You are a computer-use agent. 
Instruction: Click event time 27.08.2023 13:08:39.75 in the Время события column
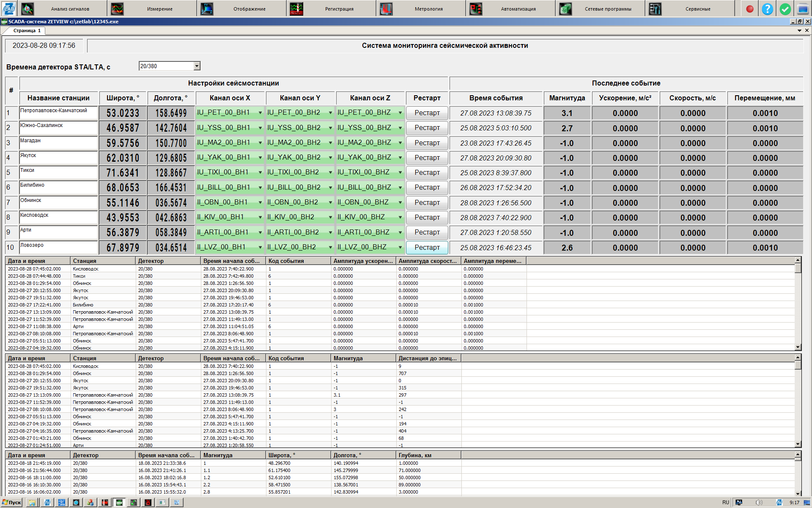(496, 113)
